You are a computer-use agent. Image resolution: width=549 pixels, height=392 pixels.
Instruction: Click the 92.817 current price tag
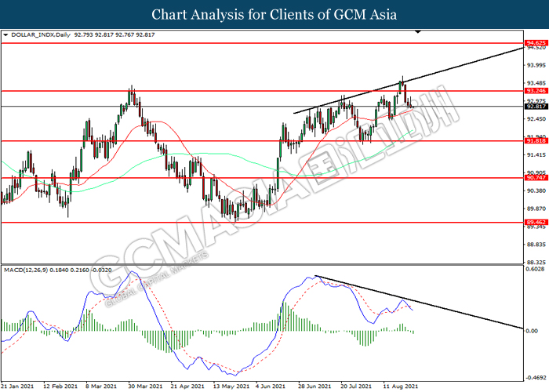pyautogui.click(x=535, y=107)
